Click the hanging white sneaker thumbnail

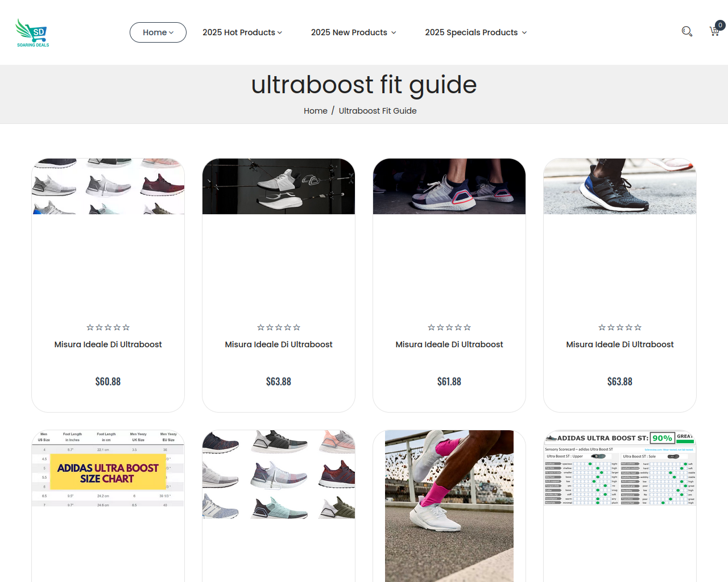click(279, 186)
